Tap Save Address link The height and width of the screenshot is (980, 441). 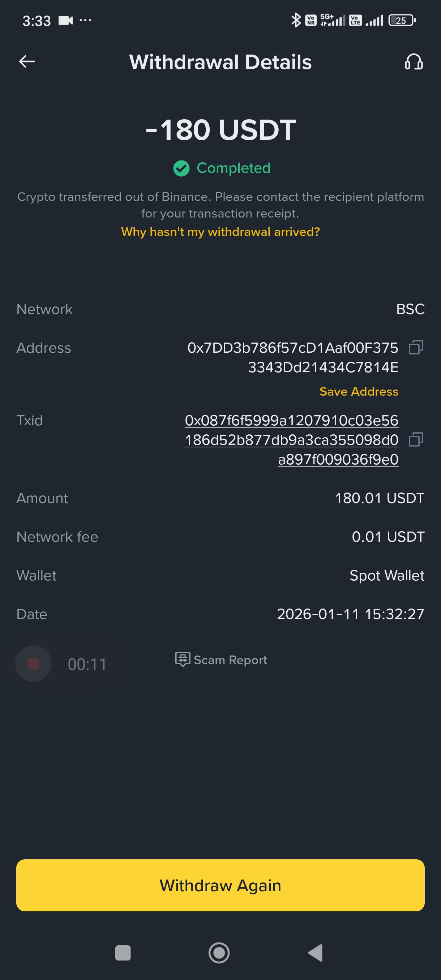point(359,391)
